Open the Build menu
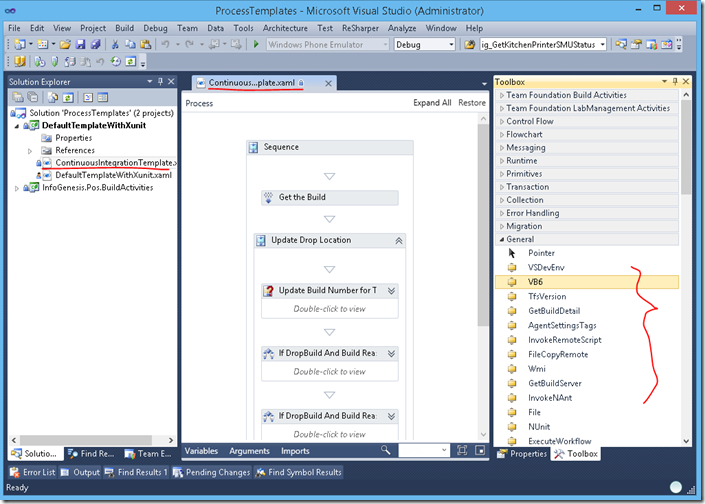The height and width of the screenshot is (504, 705). click(125, 28)
